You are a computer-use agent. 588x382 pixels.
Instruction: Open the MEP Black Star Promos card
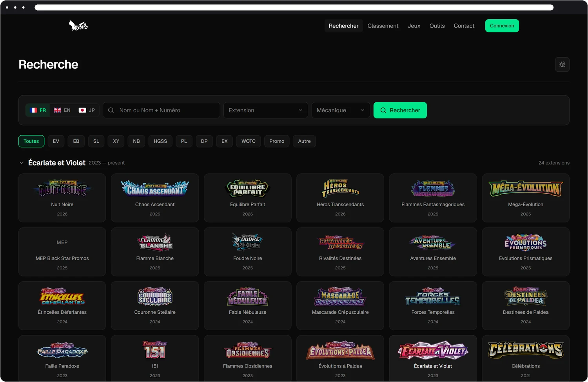62,252
